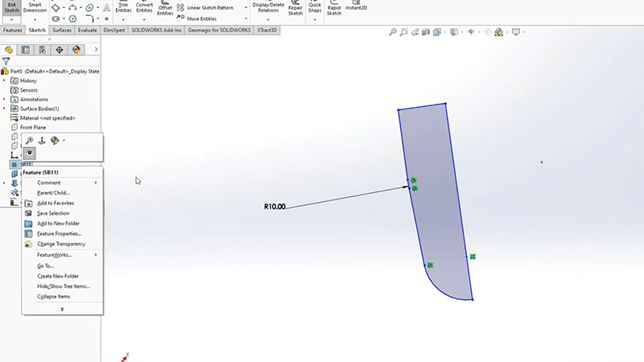Click the Zoom to Fit icon
Image resolution: width=644 pixels, height=362 pixels.
click(392, 32)
